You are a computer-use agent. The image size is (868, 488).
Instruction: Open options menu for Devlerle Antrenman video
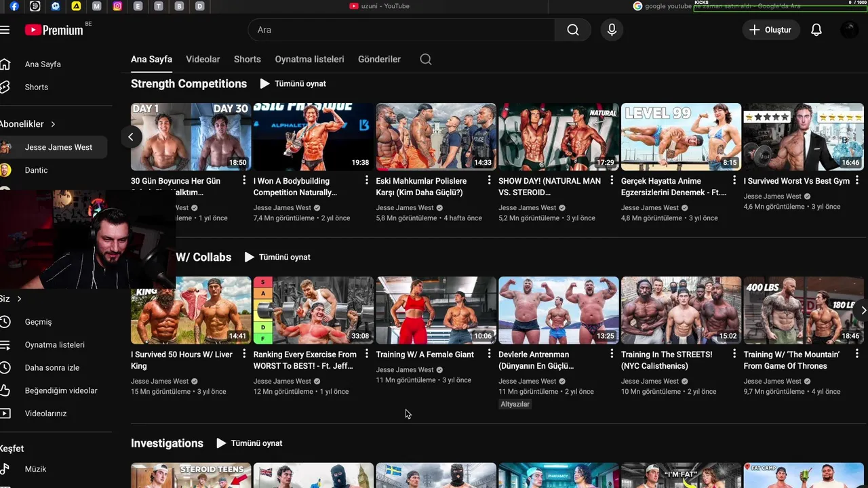coord(612,354)
